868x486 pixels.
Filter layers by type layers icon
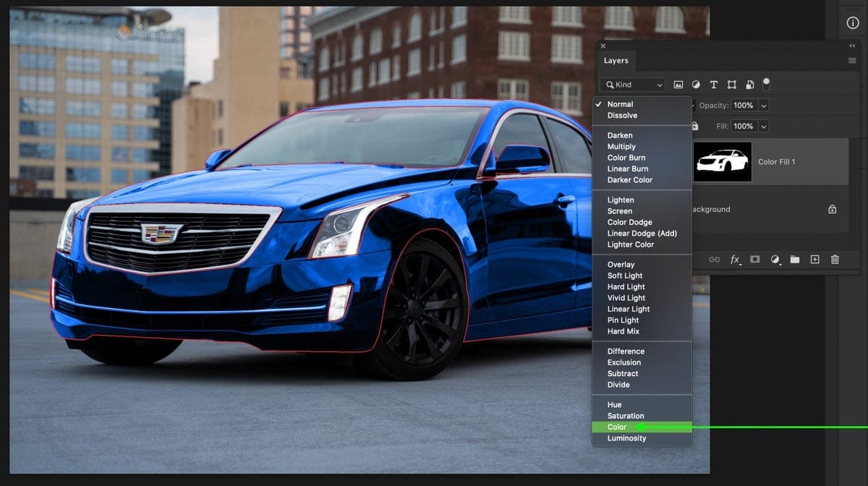point(714,85)
